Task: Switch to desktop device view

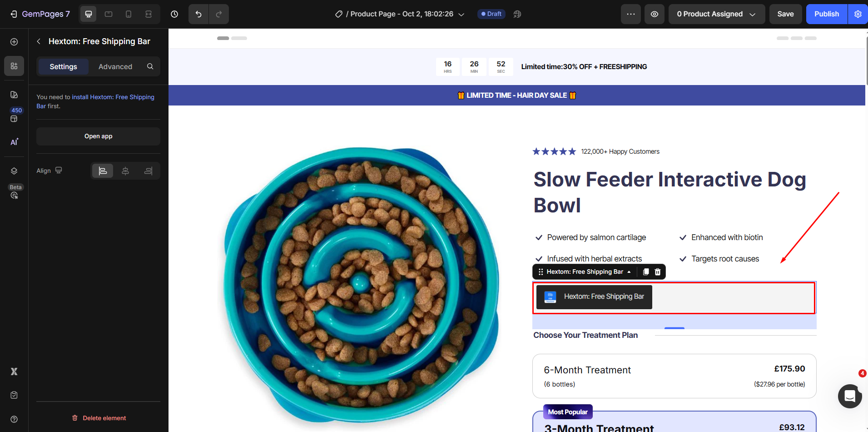Action: (89, 14)
